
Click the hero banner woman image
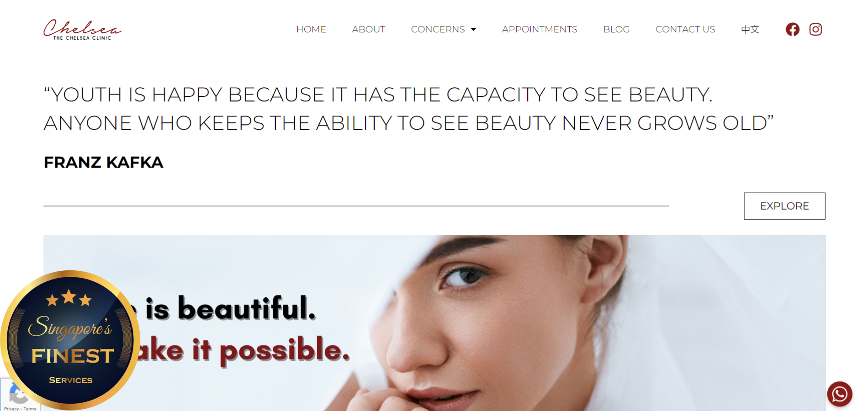(548, 323)
